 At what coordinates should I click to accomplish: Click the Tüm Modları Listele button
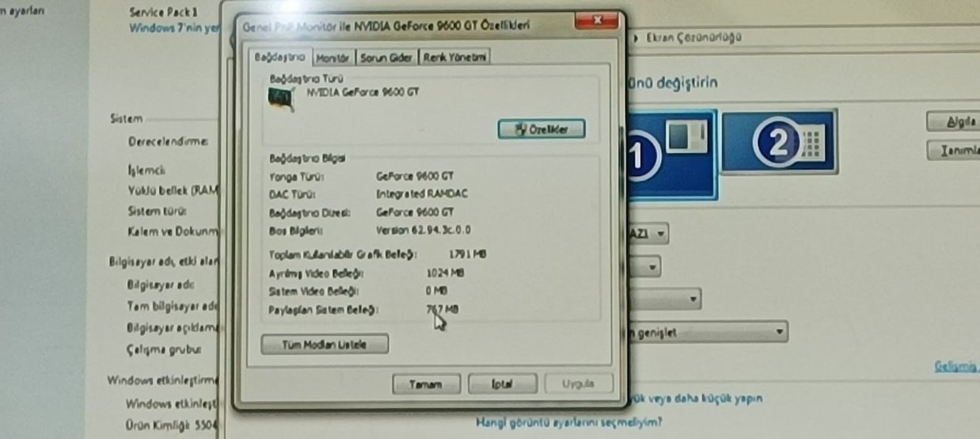pos(325,344)
